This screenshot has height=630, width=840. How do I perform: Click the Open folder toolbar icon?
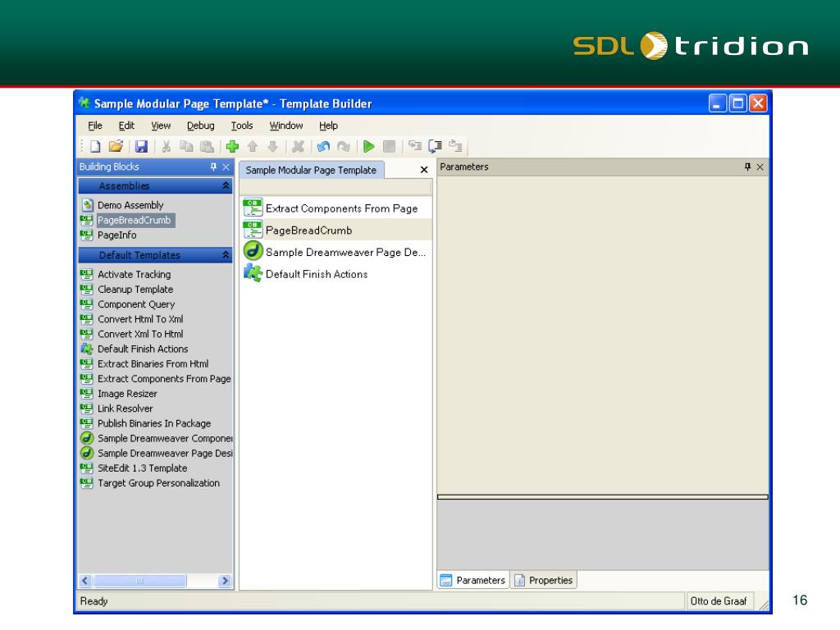116,147
